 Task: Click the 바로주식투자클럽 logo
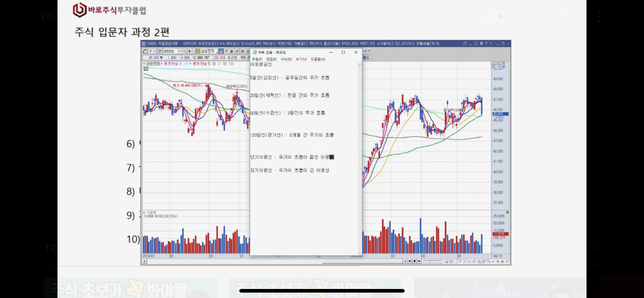(109, 9)
